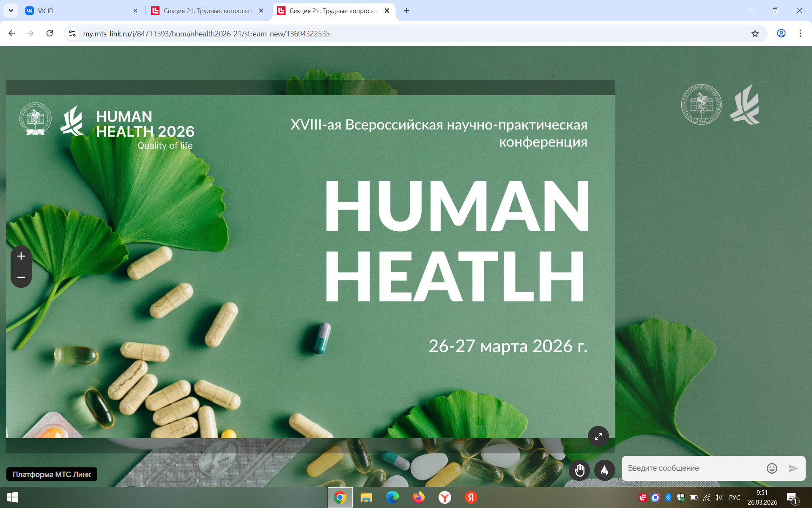The height and width of the screenshot is (508, 812).
Task: Open Yandex Browser from the taskbar
Action: pos(444,497)
